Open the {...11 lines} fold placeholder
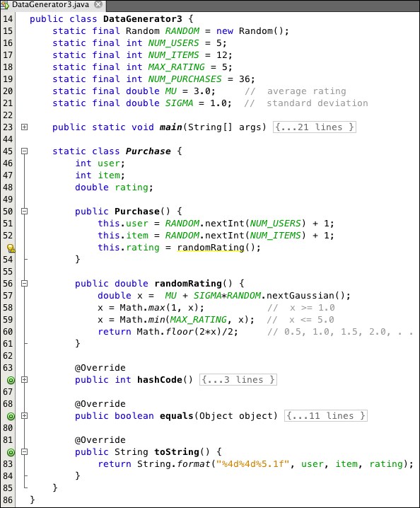This screenshot has width=420, height=508. (326, 415)
